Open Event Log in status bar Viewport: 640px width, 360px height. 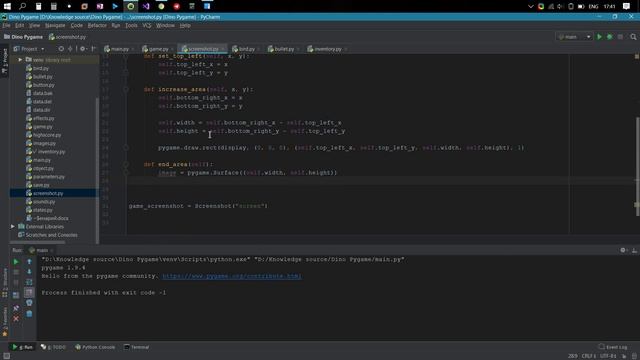click(613, 347)
